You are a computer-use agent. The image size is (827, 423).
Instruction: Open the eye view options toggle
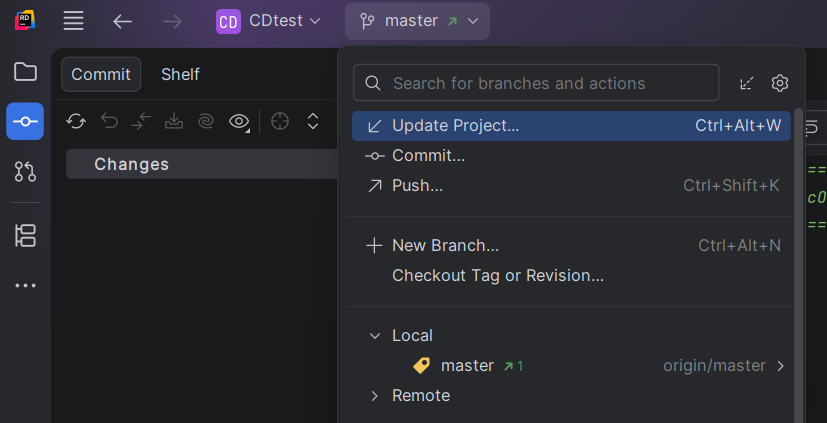point(239,122)
